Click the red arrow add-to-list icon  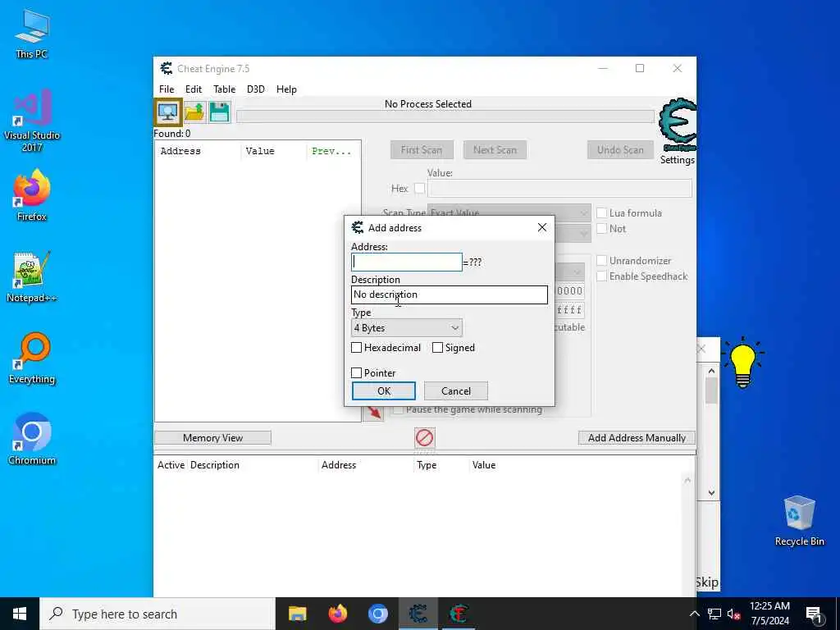[x=374, y=412]
